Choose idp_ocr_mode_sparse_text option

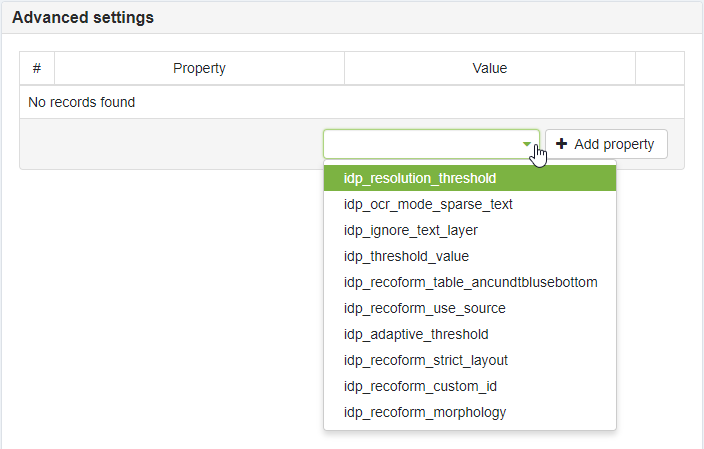pyautogui.click(x=428, y=204)
